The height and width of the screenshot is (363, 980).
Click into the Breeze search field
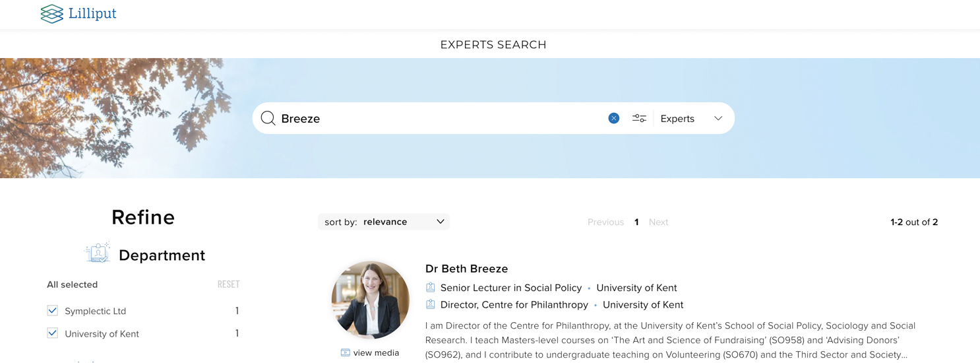pyautogui.click(x=435, y=119)
